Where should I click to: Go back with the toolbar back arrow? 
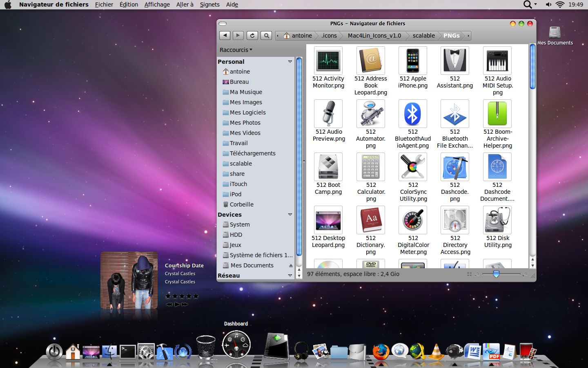click(225, 36)
